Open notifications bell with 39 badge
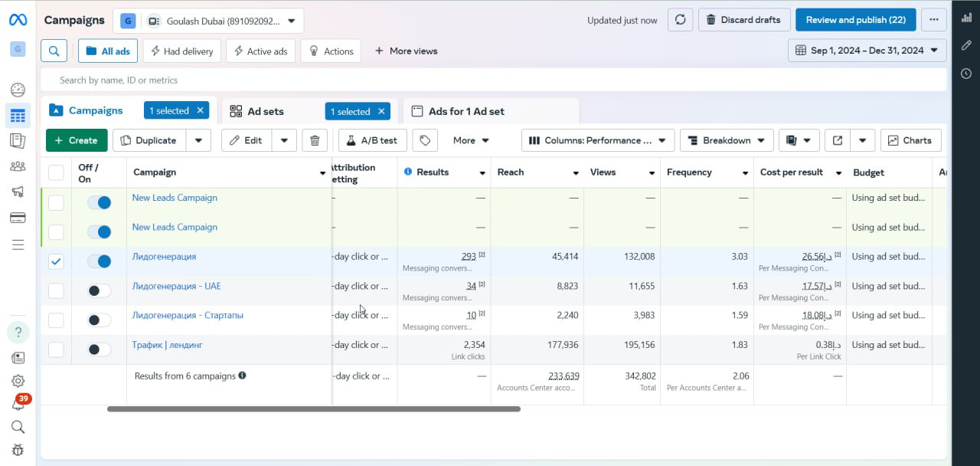Viewport: 980px width, 466px height. pyautogui.click(x=18, y=405)
